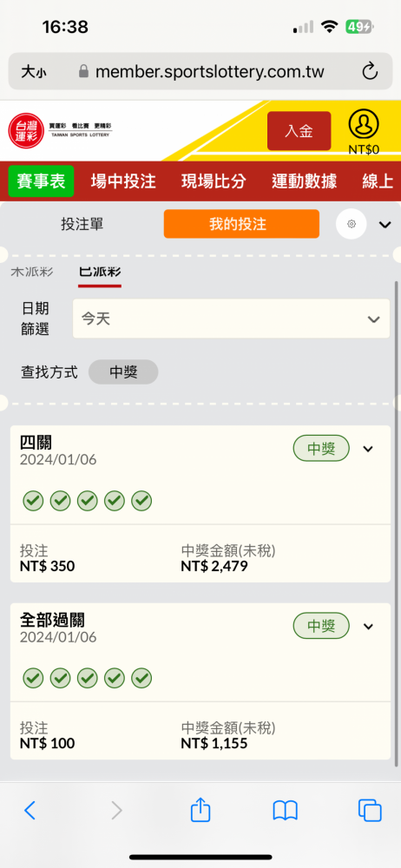Tap the Safari reload page icon

click(370, 71)
